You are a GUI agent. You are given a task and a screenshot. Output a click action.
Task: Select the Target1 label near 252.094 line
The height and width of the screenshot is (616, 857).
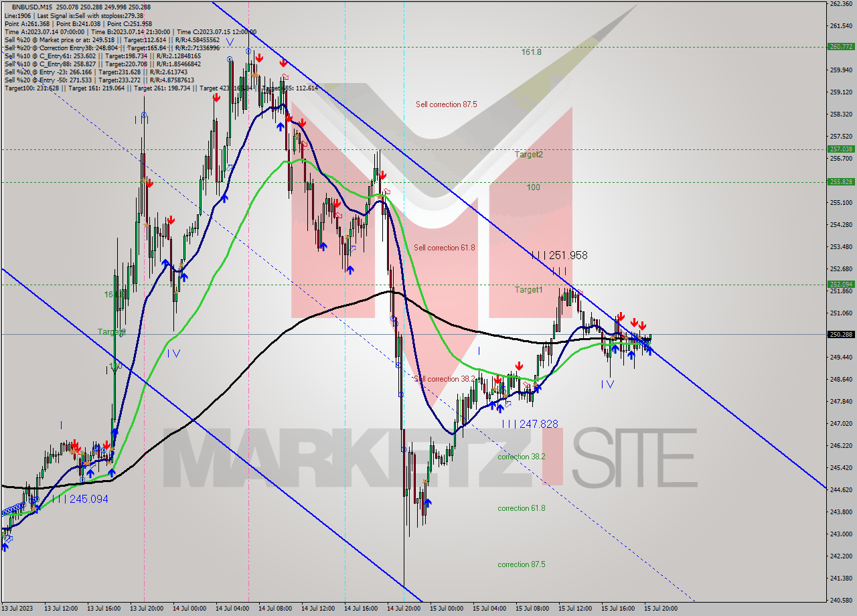(529, 290)
